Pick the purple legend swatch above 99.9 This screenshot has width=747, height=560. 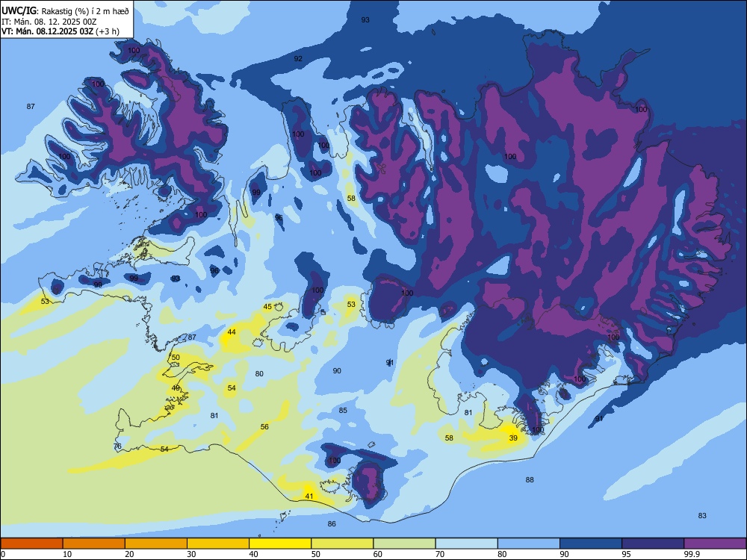(x=715, y=544)
